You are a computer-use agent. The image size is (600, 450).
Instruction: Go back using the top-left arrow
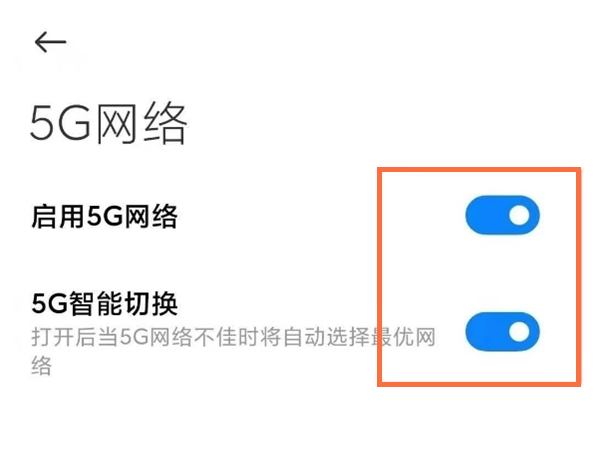click(51, 42)
